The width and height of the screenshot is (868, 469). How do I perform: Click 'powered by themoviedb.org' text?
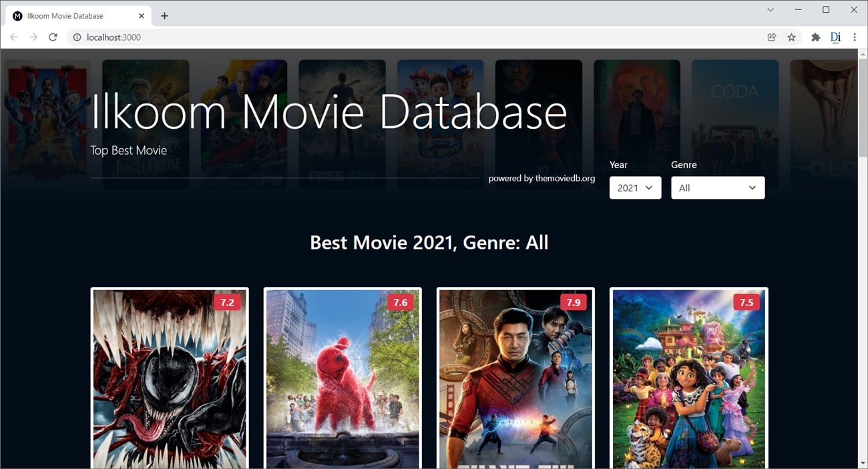(541, 178)
